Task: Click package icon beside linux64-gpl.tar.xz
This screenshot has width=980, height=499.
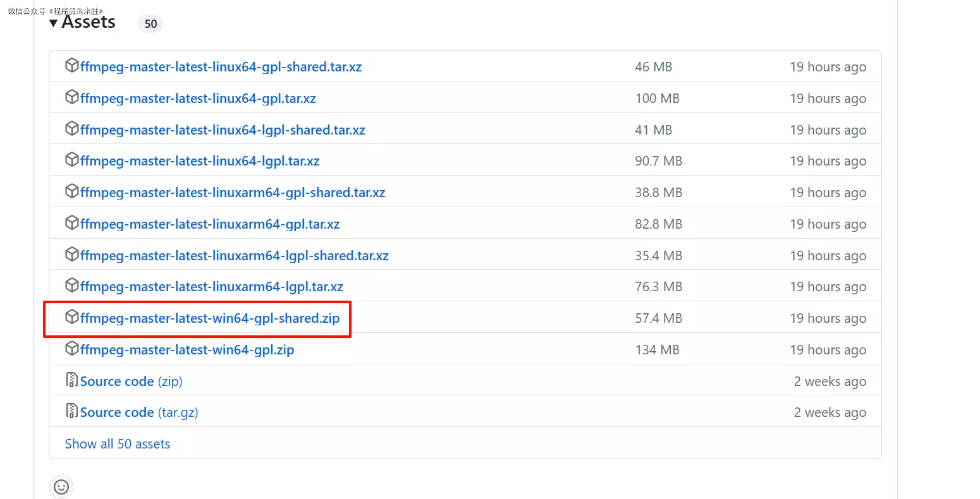Action: 72,97
